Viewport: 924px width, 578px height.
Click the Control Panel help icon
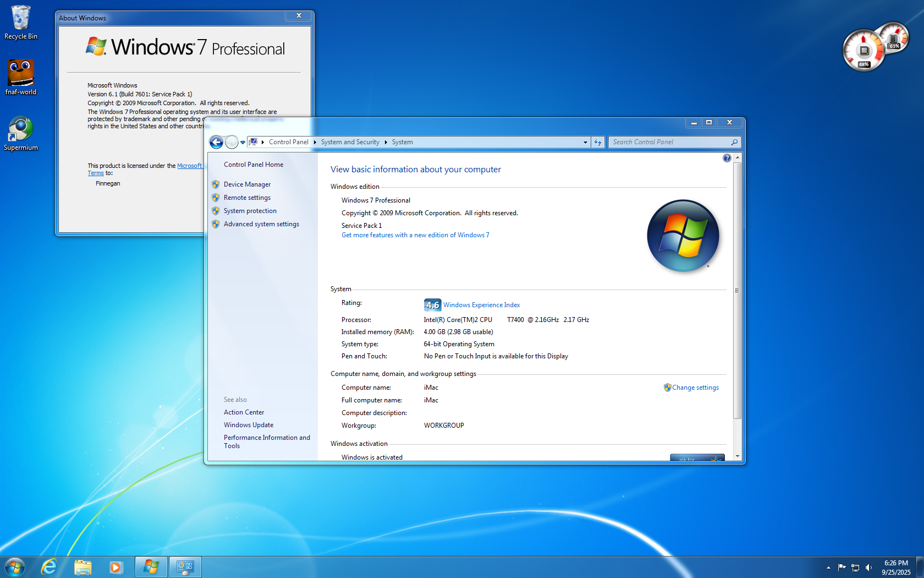click(727, 159)
